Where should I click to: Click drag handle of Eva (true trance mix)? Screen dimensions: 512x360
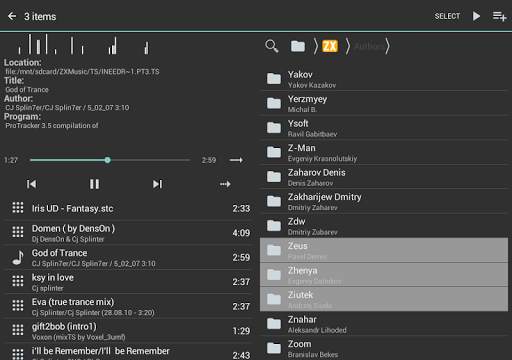pyautogui.click(x=18, y=305)
